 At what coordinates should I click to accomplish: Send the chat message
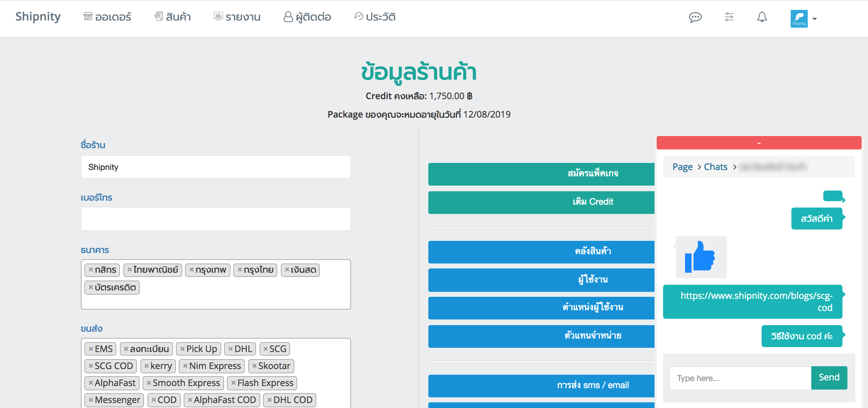pyautogui.click(x=829, y=378)
